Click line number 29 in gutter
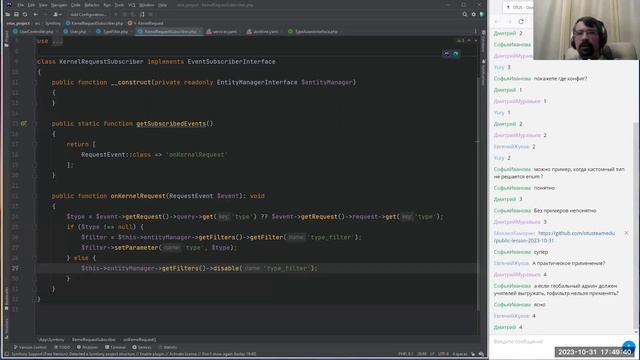Image resolution: width=640 pixels, height=360 pixels. (15, 268)
